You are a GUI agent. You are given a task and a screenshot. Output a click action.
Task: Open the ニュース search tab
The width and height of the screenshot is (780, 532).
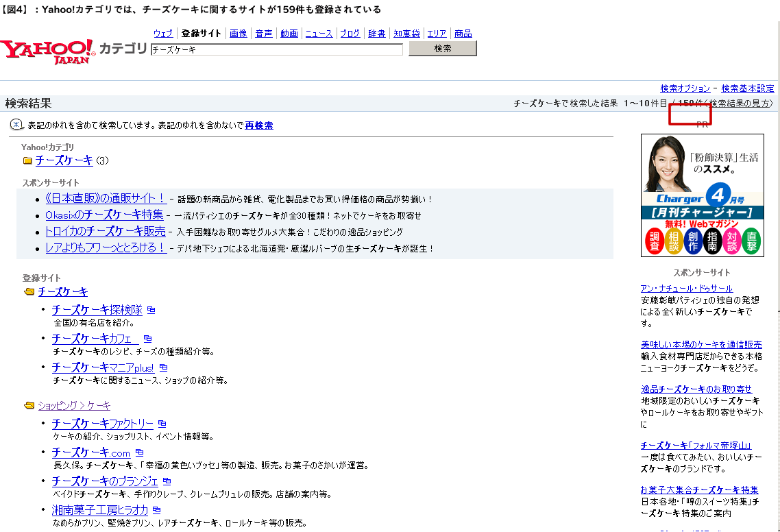(x=319, y=34)
